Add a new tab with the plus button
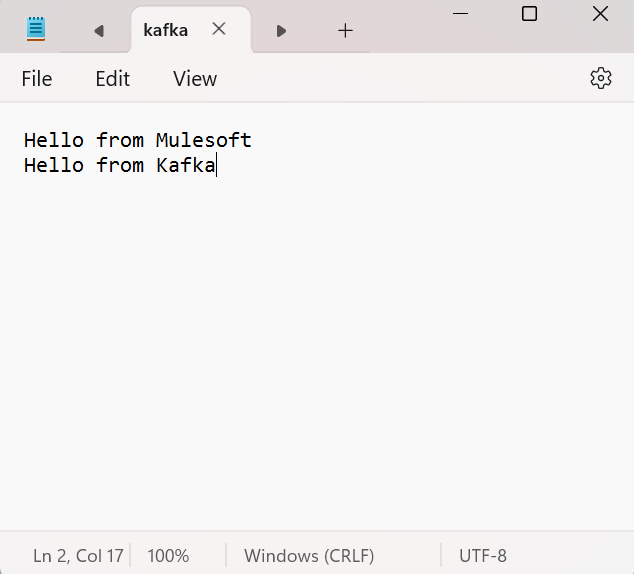Screen dimensions: 634x574 pos(345,30)
